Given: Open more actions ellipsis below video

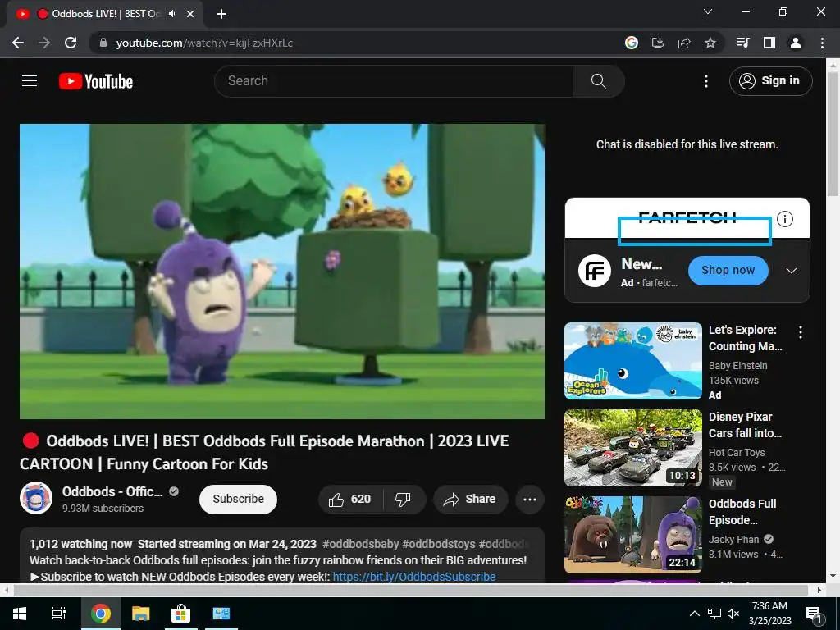Looking at the screenshot, I should 530,500.
